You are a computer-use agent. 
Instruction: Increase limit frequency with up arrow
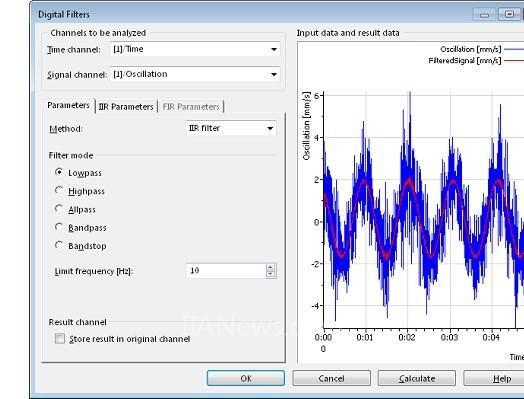271,267
